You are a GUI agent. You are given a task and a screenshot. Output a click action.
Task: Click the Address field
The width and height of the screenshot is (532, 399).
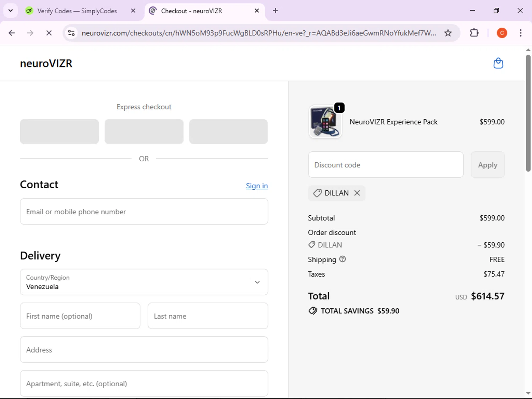coord(144,350)
